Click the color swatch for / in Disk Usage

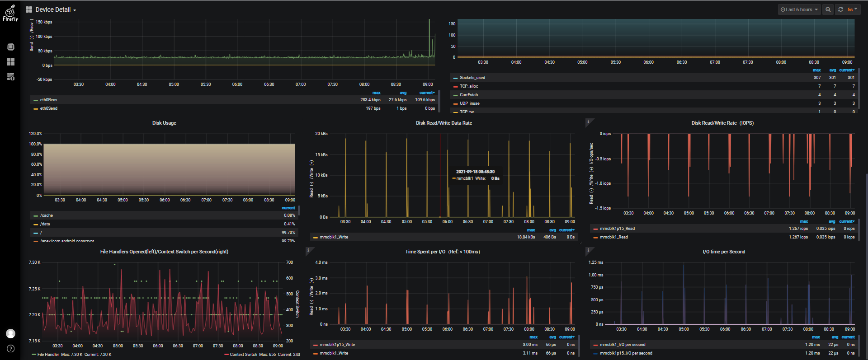click(x=36, y=233)
